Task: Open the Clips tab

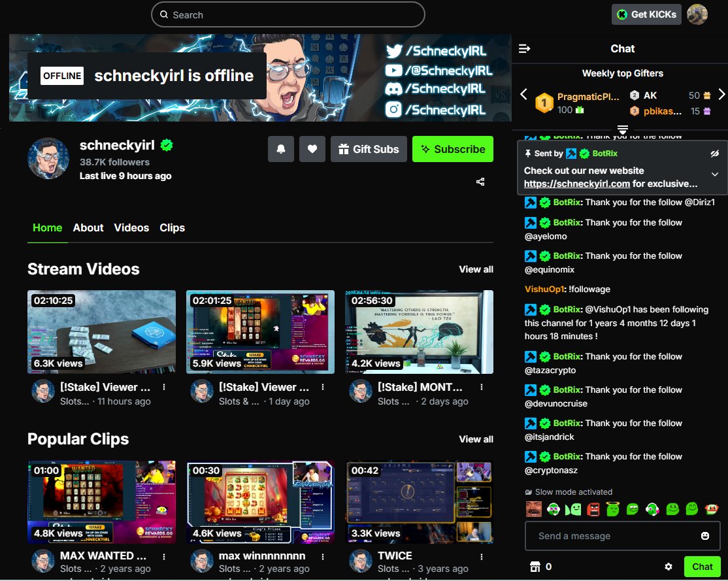Action: [173, 228]
